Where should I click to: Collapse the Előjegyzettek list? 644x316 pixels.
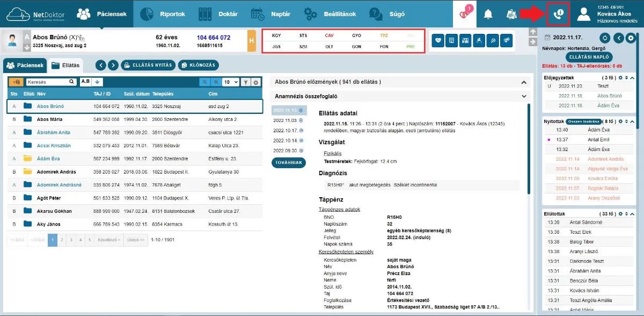pos(632,77)
